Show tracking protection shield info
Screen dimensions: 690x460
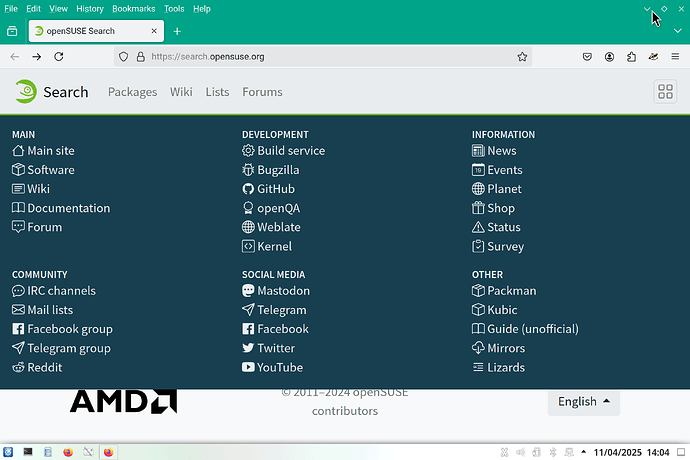tap(124, 57)
